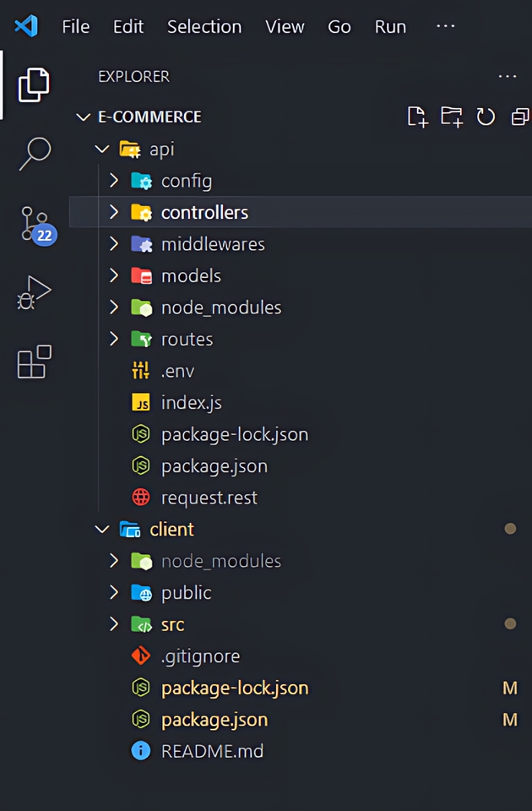Expand the models folder
Viewport: 532px width, 811px height.
[114, 275]
